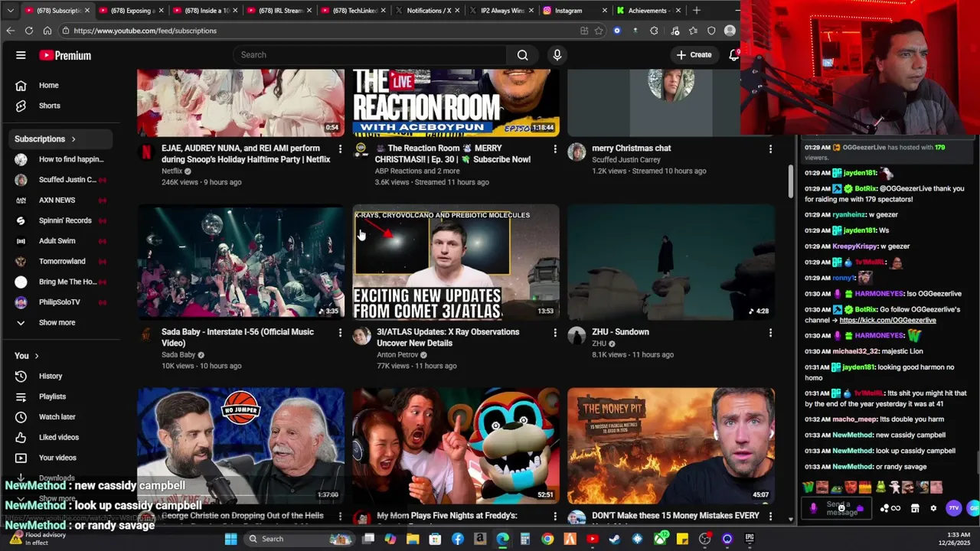Click the YouTube Premium logo
980x551 pixels.
[x=65, y=55]
